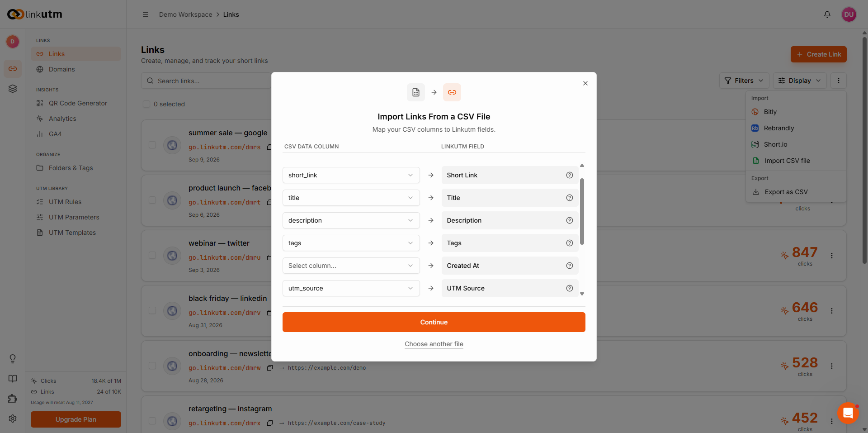Check the webinar — twitter link checkbox
This screenshot has height=433, width=868.
(x=152, y=255)
